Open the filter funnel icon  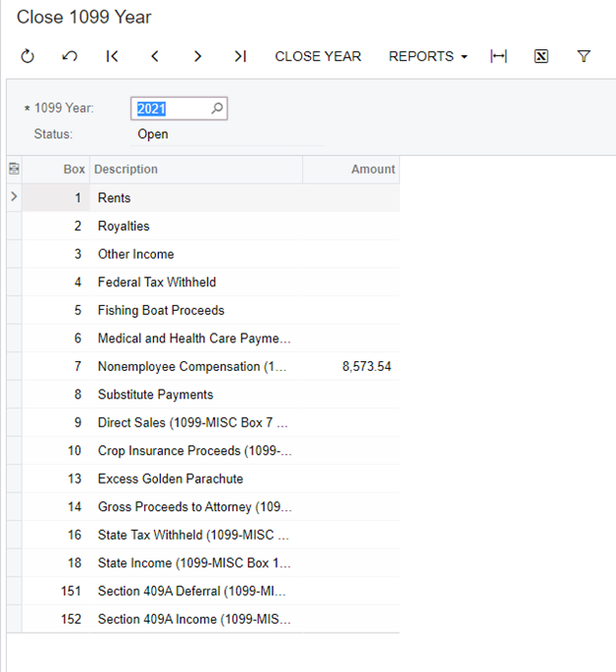(x=583, y=56)
